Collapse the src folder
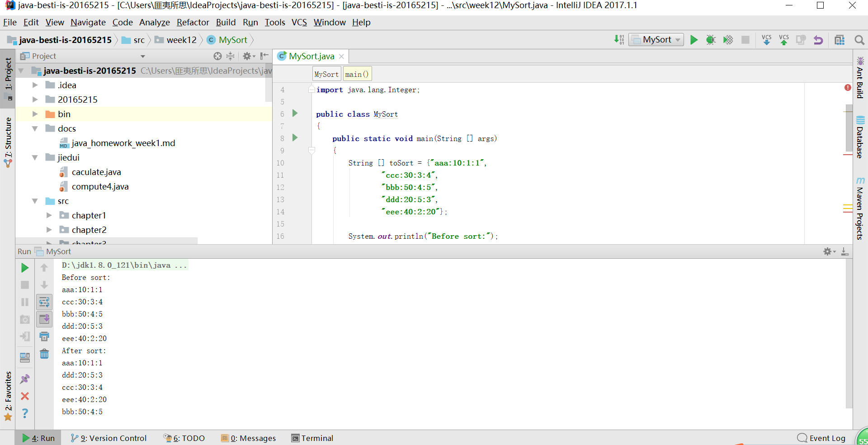Viewport: 868px width, 445px height. (x=35, y=201)
